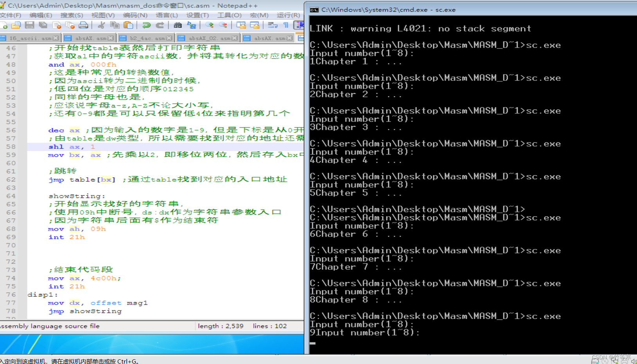The height and width of the screenshot is (364, 637).
Task: Click line number 62 in the margin
Action: pyautogui.click(x=11, y=179)
